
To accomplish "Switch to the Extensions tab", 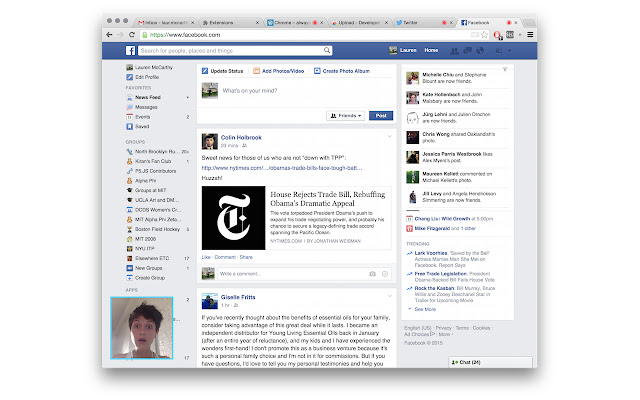I will pos(230,22).
